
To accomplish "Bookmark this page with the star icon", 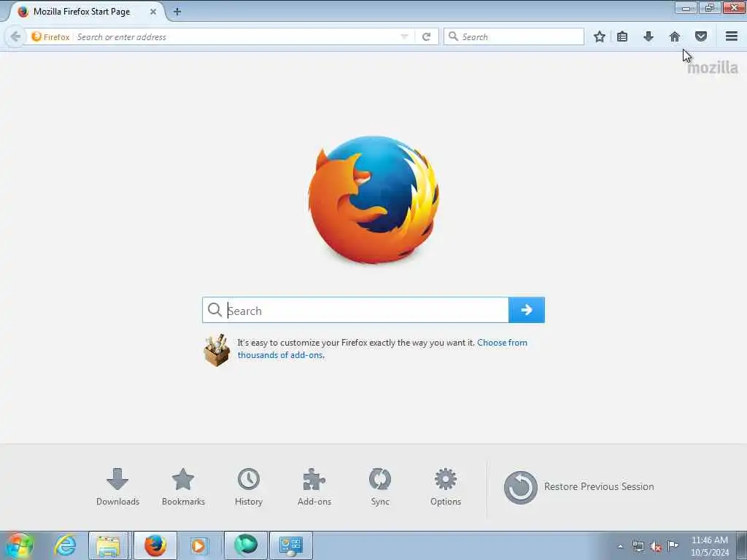I will (x=600, y=36).
